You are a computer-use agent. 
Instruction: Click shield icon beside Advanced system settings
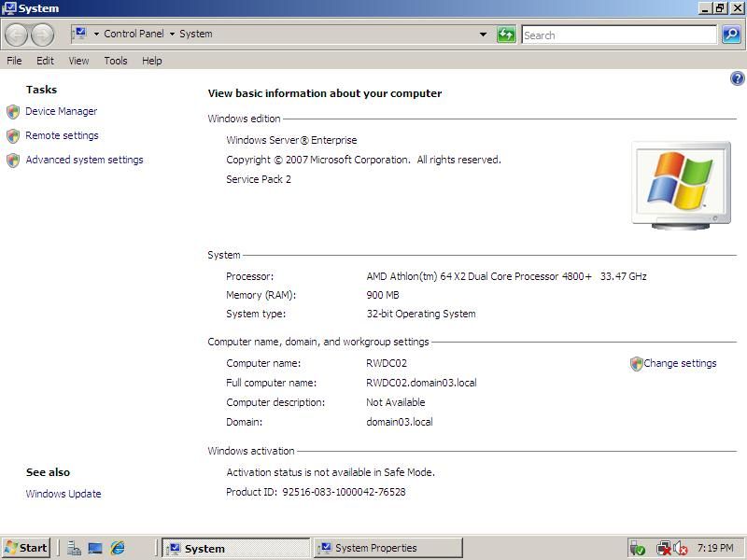13,161
